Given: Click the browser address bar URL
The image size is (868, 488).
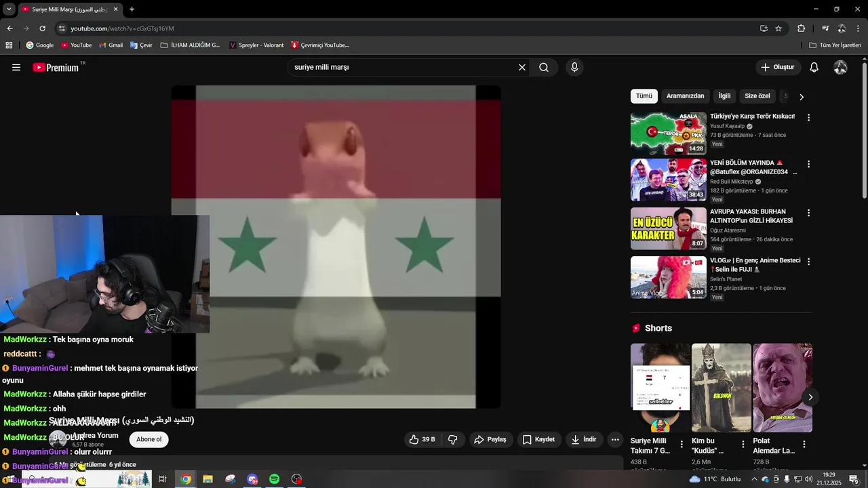Looking at the screenshot, I should (x=123, y=28).
